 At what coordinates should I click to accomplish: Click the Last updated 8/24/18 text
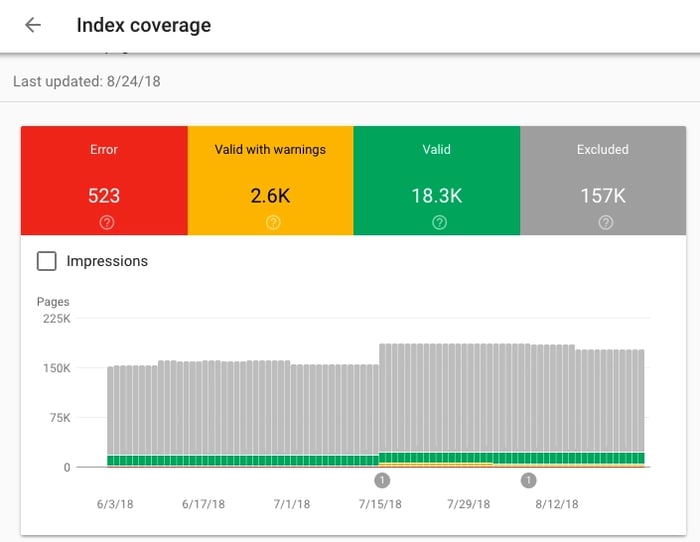point(86,81)
